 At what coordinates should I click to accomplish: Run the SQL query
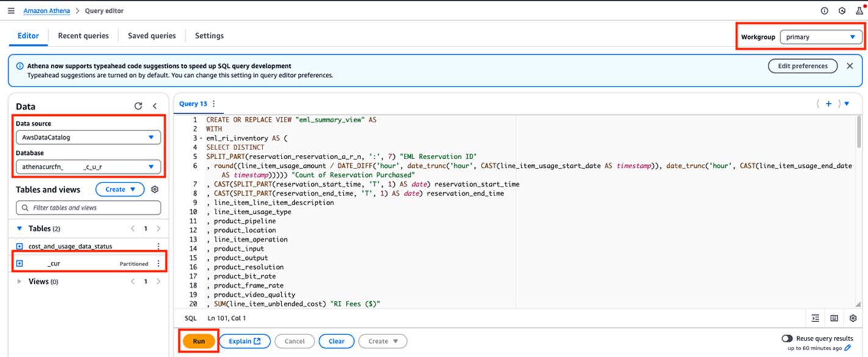(x=198, y=341)
